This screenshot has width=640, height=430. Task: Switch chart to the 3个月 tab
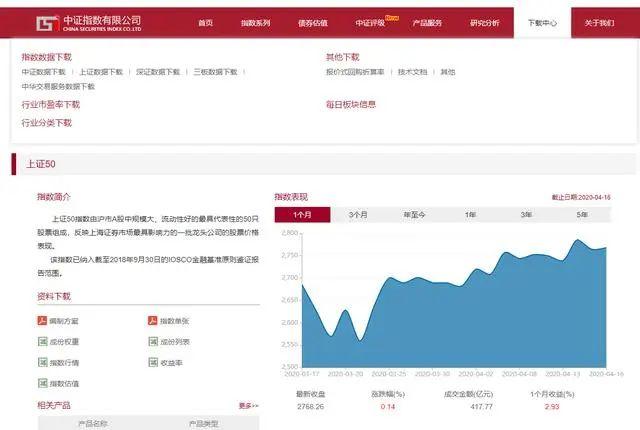pyautogui.click(x=358, y=215)
